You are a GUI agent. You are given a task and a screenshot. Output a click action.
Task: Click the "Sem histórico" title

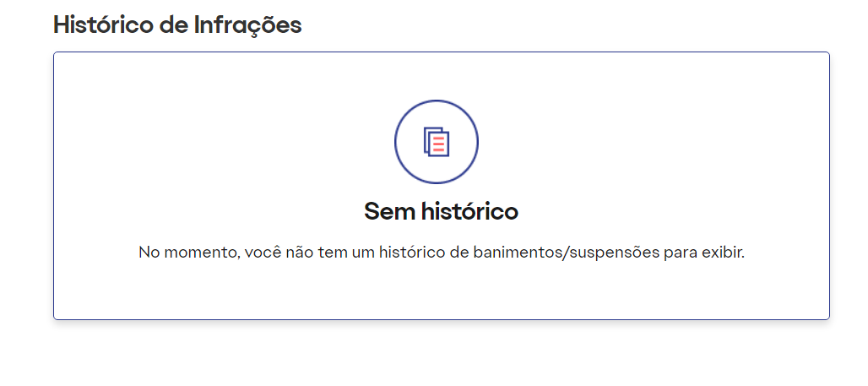tap(441, 211)
